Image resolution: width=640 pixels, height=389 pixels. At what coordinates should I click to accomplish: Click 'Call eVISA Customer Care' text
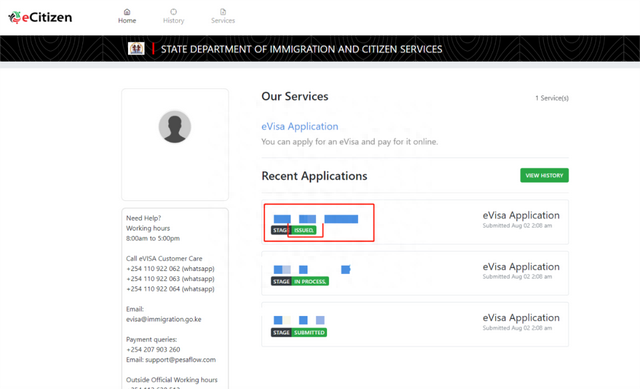[x=164, y=258]
